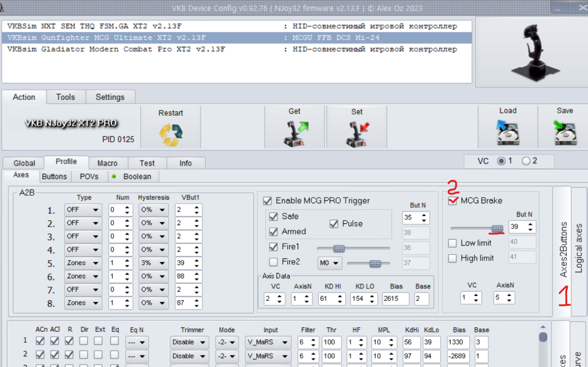Click the Save disk icon

tap(565, 133)
